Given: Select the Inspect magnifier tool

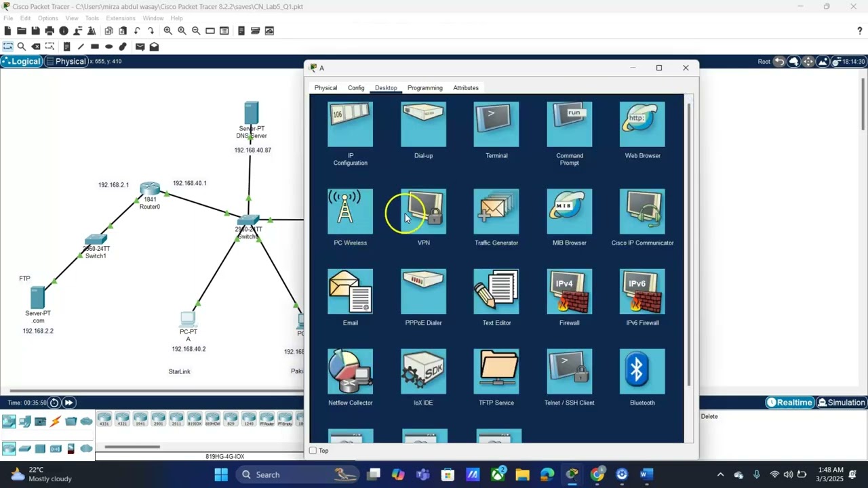Looking at the screenshot, I should click(22, 47).
